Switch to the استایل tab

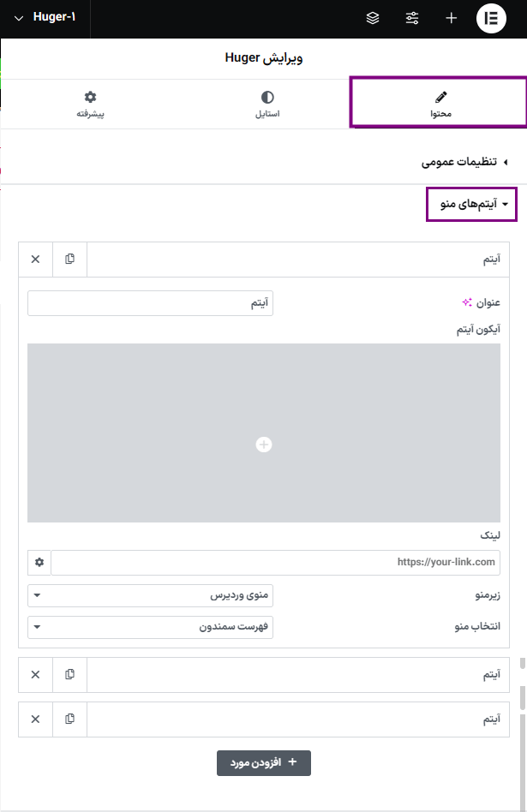coord(268,104)
